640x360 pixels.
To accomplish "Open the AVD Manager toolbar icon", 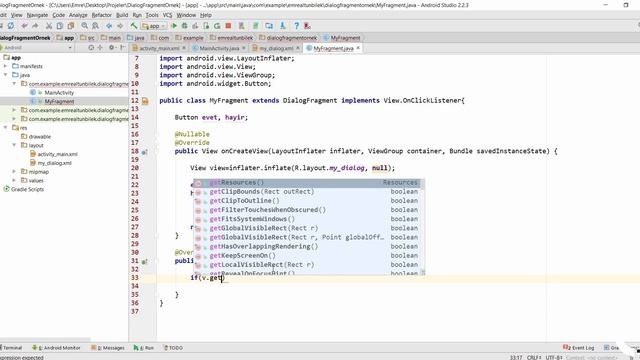I will tap(242, 26).
